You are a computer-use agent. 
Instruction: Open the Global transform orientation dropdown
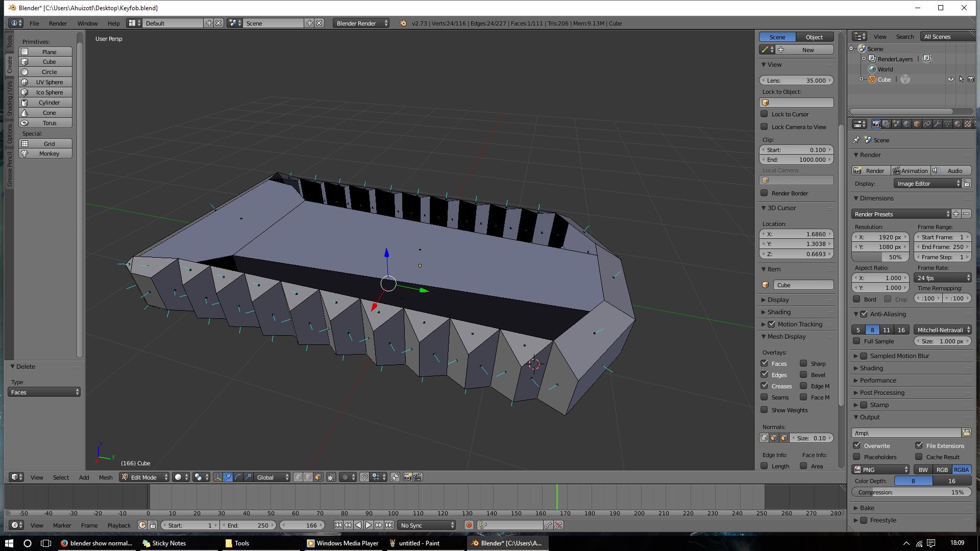tap(272, 477)
